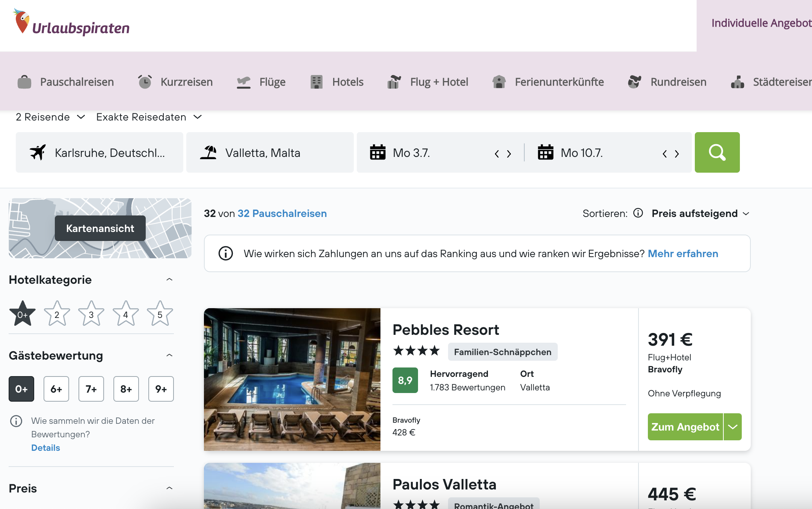Go to previous day for Mo 10.7.
Viewport: 812px width, 509px height.
[665, 154]
